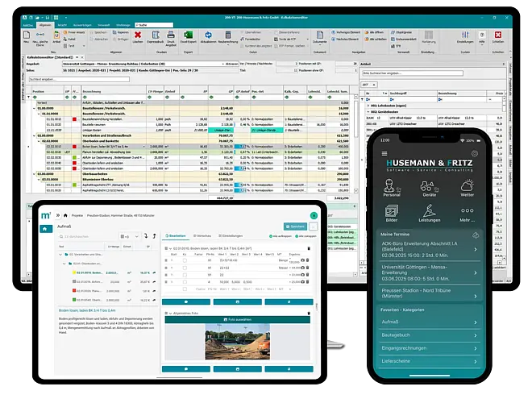Click the Neuberechnung calculator icon
This screenshot has width=532, height=399.
[228, 35]
